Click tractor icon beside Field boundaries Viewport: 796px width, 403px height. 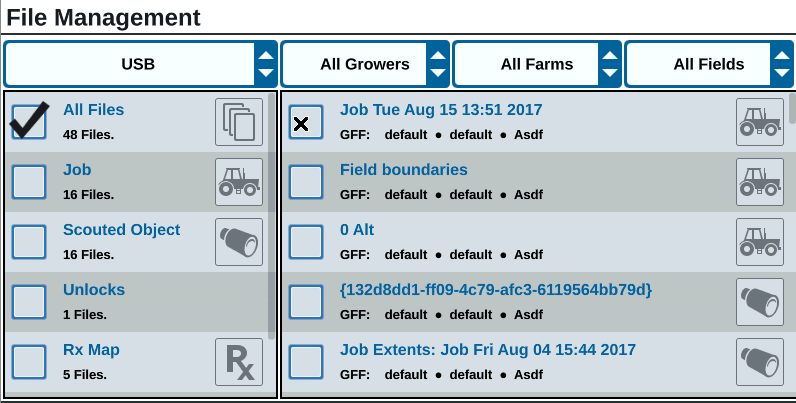point(759,182)
